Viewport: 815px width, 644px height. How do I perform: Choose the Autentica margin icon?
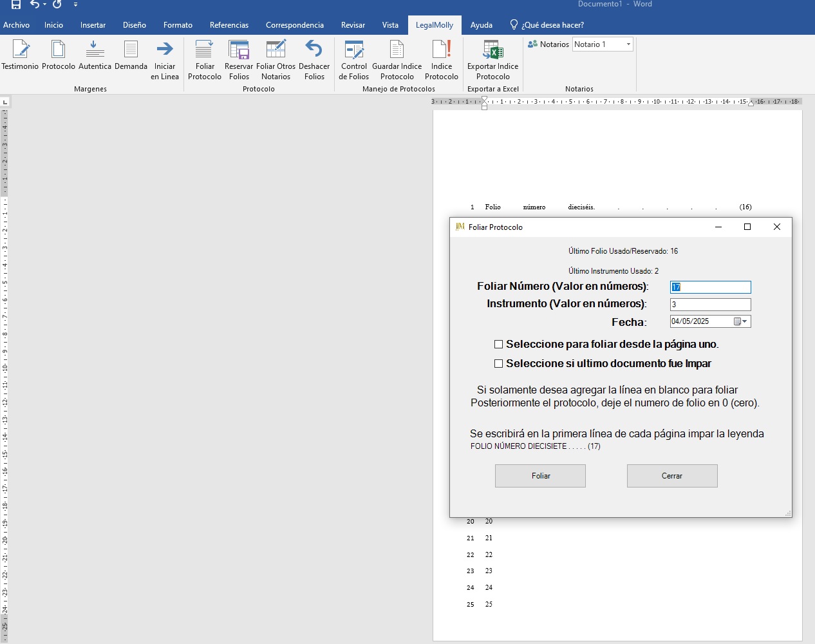pyautogui.click(x=95, y=55)
